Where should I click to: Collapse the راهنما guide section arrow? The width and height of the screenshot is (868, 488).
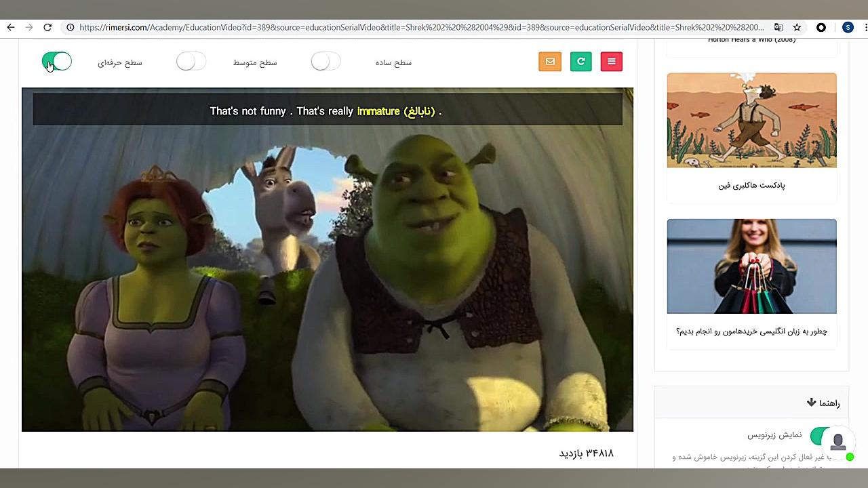(x=811, y=403)
